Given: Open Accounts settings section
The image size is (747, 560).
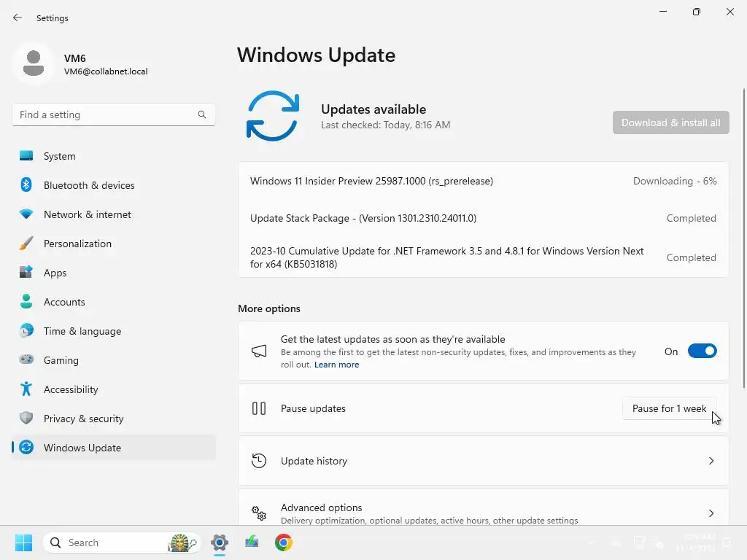Looking at the screenshot, I should [x=114, y=302].
